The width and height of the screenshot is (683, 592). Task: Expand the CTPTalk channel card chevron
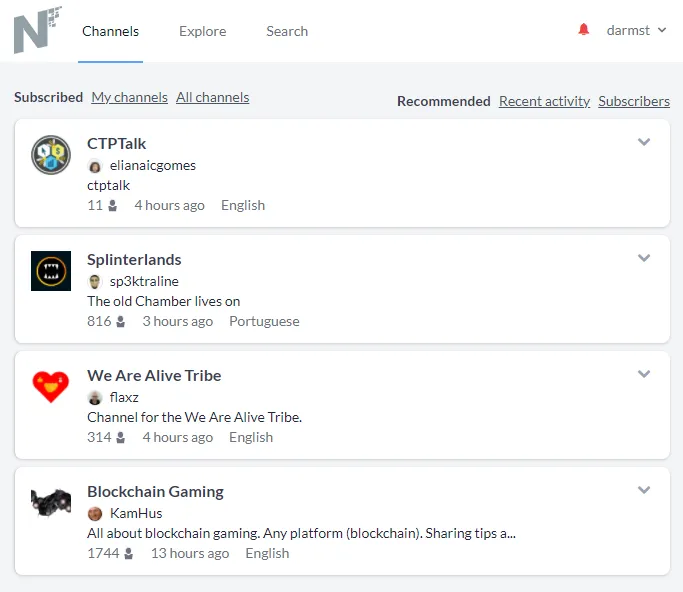(644, 142)
